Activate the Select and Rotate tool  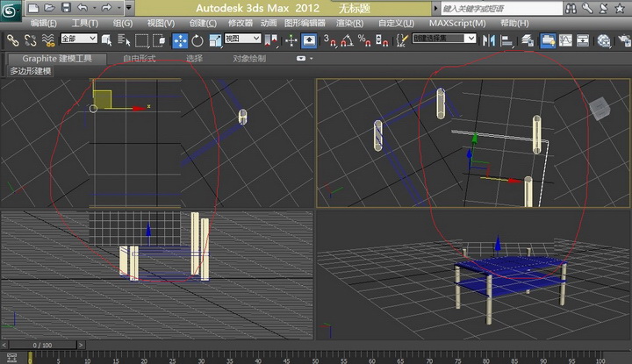click(x=197, y=40)
